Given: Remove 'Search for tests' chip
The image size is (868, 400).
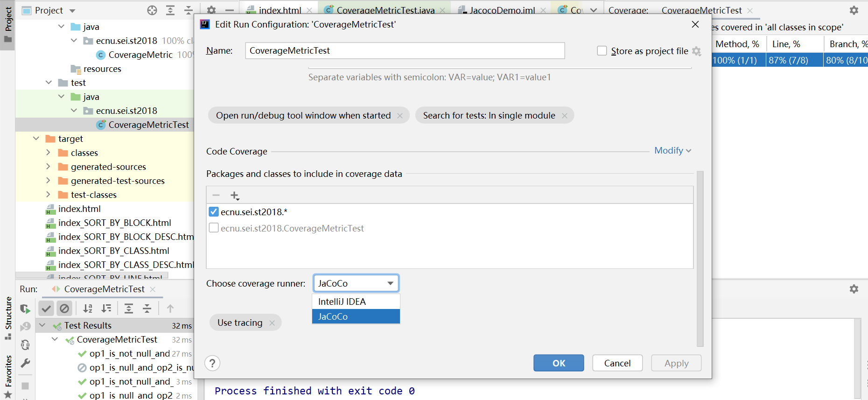Looking at the screenshot, I should coord(565,116).
